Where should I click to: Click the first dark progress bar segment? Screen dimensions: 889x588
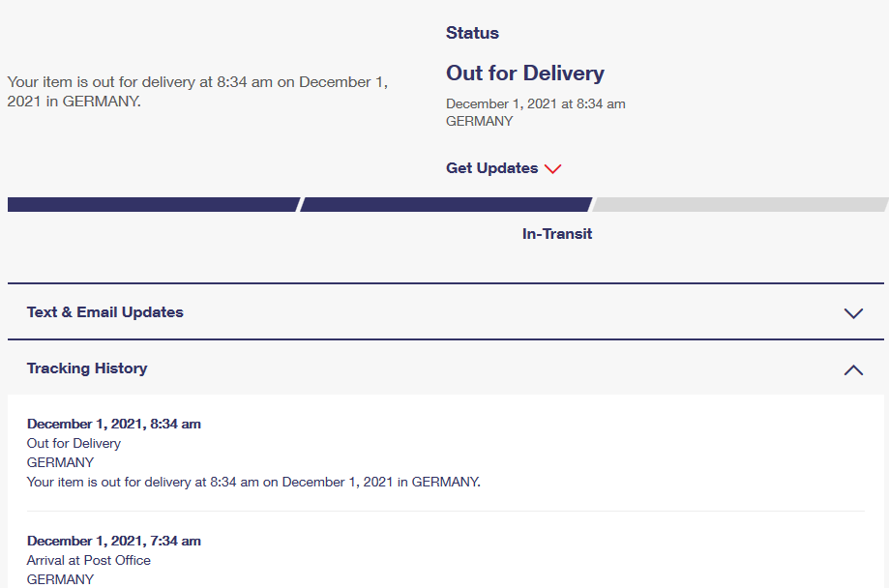pos(153,204)
